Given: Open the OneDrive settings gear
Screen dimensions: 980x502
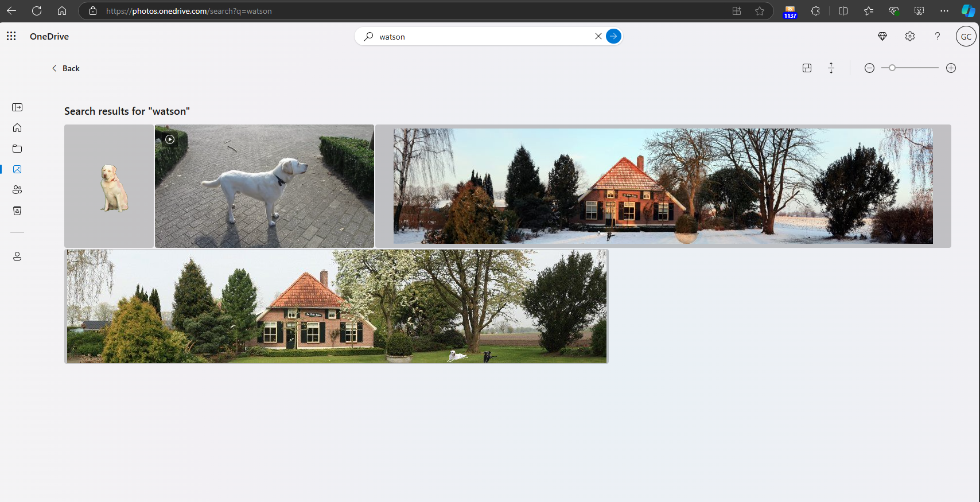Looking at the screenshot, I should [910, 36].
